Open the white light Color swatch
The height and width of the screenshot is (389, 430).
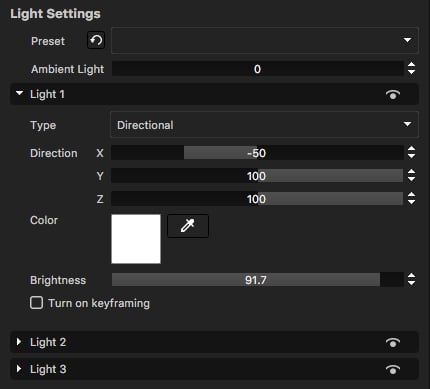click(x=136, y=239)
